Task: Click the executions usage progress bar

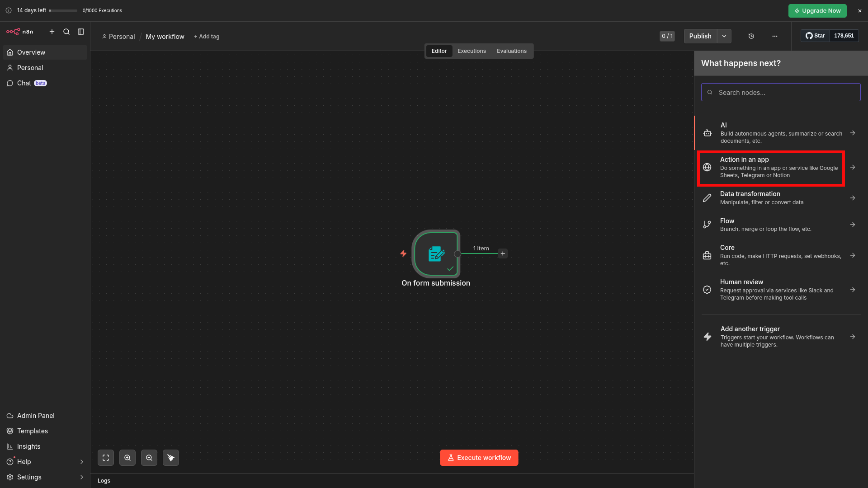Action: pyautogui.click(x=63, y=10)
